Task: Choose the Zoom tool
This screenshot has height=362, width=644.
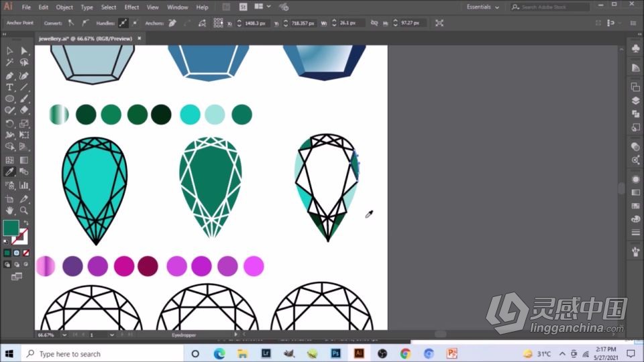Action: pyautogui.click(x=24, y=210)
